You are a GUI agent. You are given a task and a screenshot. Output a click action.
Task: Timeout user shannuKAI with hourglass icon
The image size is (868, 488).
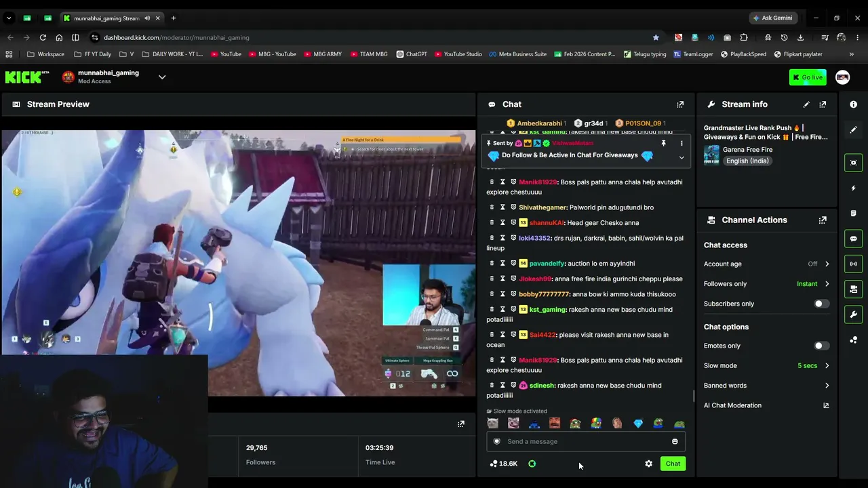[x=502, y=223]
